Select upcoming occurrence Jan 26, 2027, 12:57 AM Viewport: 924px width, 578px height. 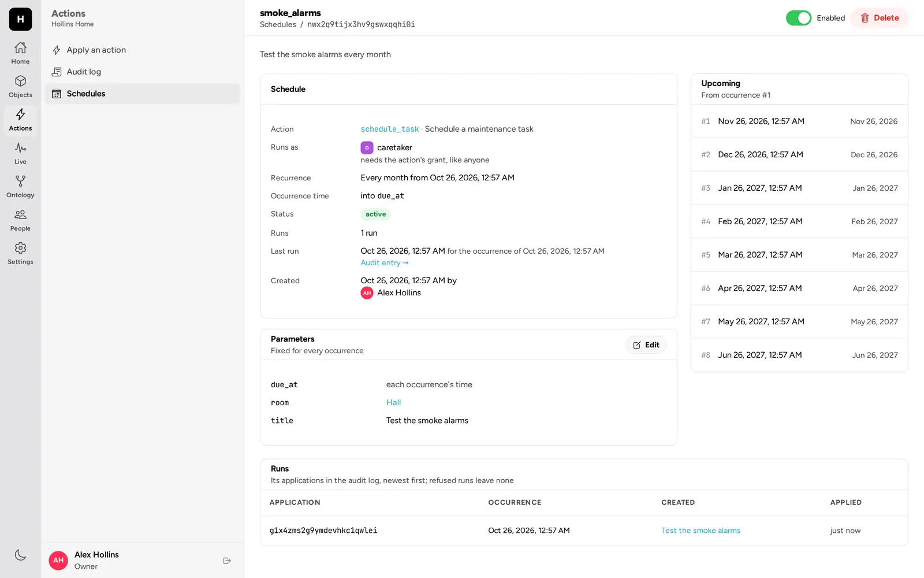(799, 188)
